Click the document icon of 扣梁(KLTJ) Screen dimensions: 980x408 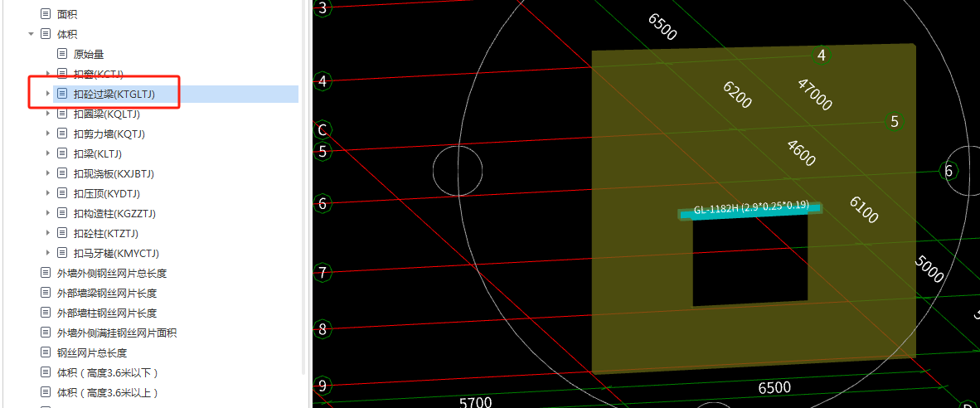61,153
